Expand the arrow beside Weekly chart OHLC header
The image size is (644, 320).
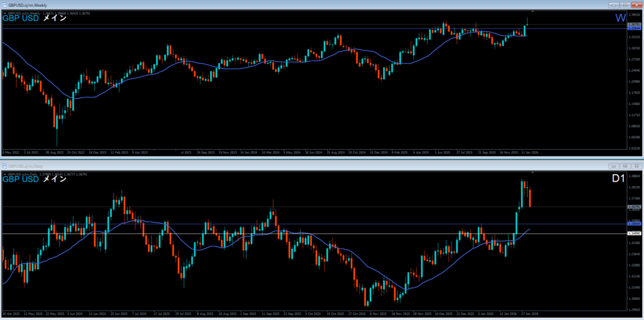pyautogui.click(x=5, y=12)
